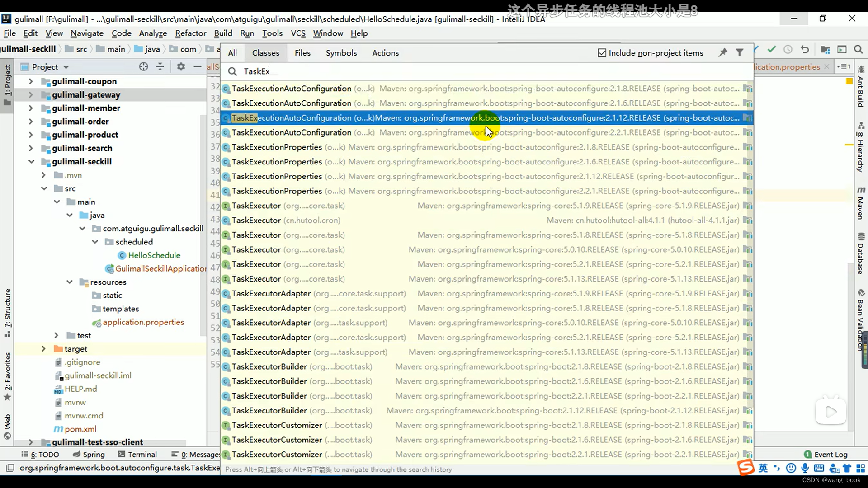Open HelloSchedule class in tree
The height and width of the screenshot is (488, 868).
(154, 255)
